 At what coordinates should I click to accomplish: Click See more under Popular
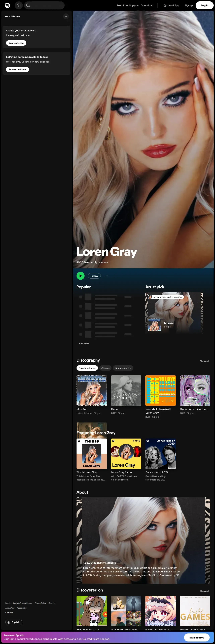point(84,344)
